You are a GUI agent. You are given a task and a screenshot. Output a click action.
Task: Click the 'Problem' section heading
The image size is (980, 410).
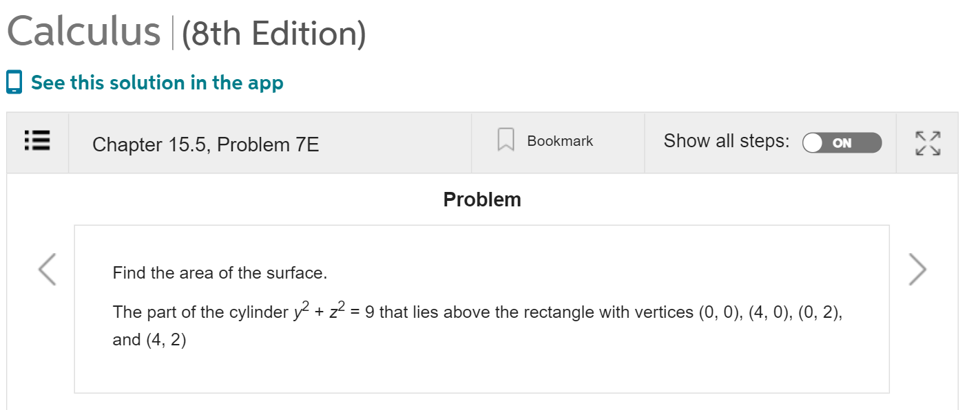click(482, 199)
